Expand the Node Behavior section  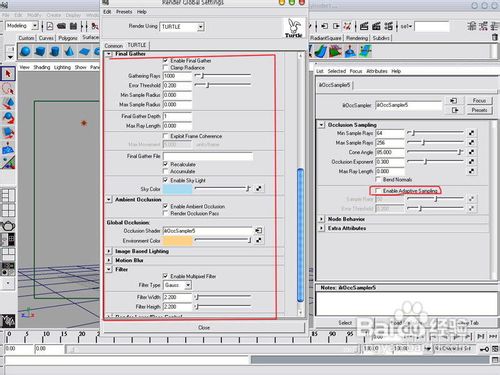(x=321, y=219)
